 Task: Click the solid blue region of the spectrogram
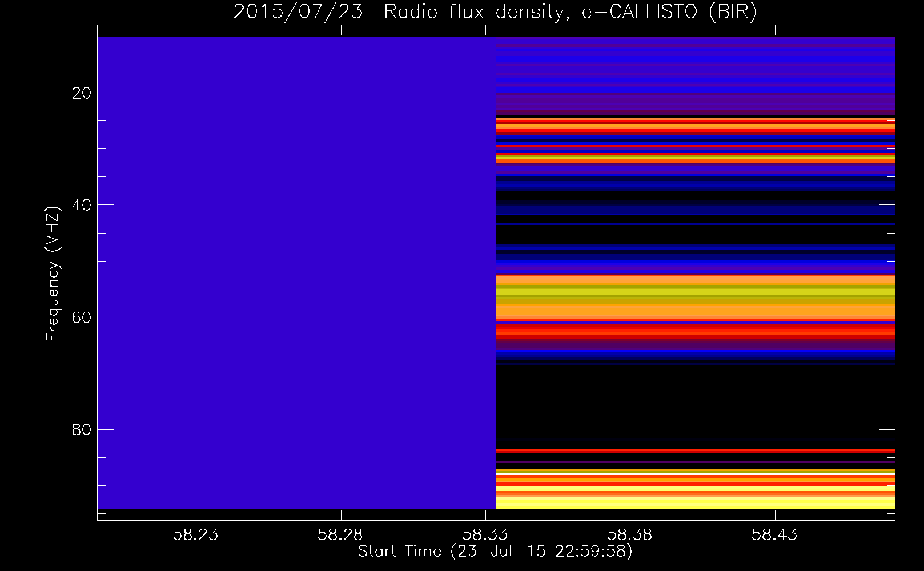296,272
